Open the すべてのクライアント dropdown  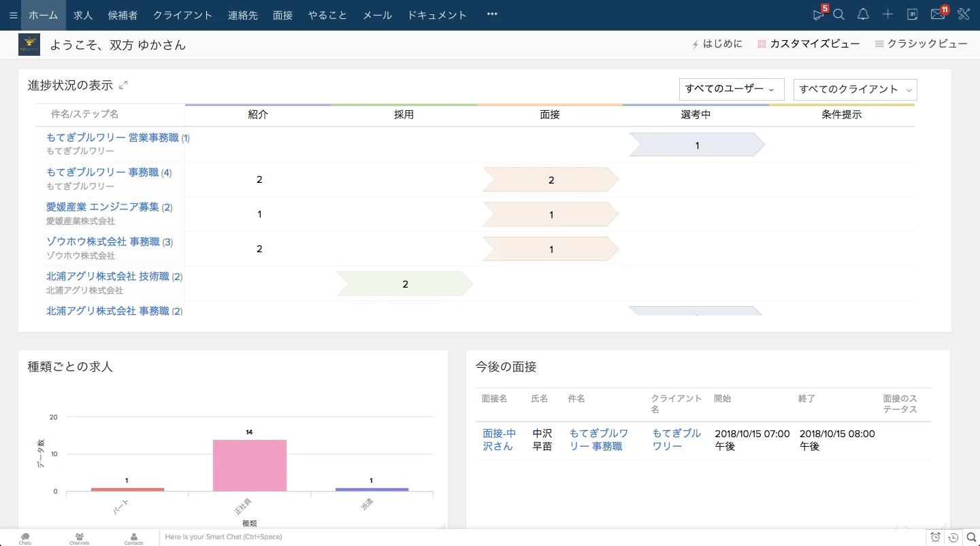855,89
